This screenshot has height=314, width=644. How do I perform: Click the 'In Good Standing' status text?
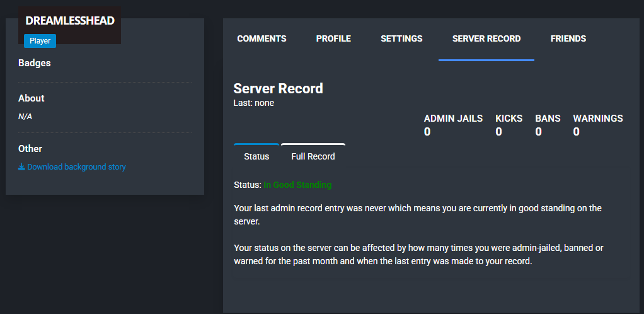click(297, 185)
